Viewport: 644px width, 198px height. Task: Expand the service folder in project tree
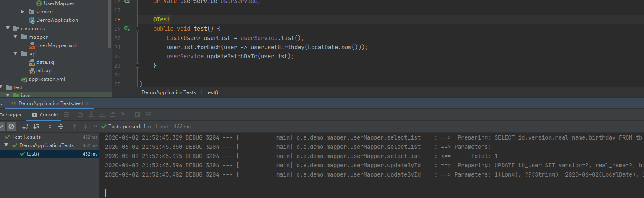click(x=23, y=12)
